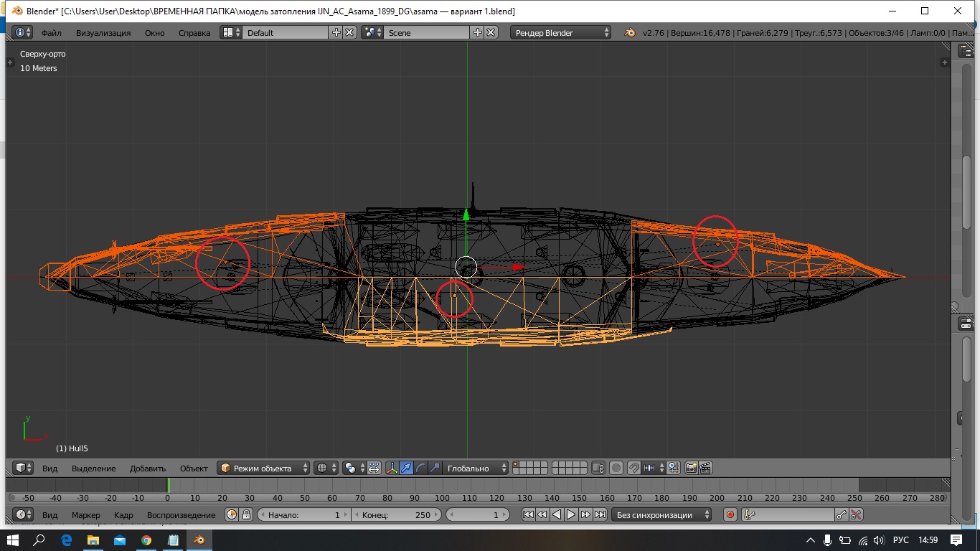The height and width of the screenshot is (551, 980).
Task: Click the translate manipulator arrow icon
Action: (407, 468)
